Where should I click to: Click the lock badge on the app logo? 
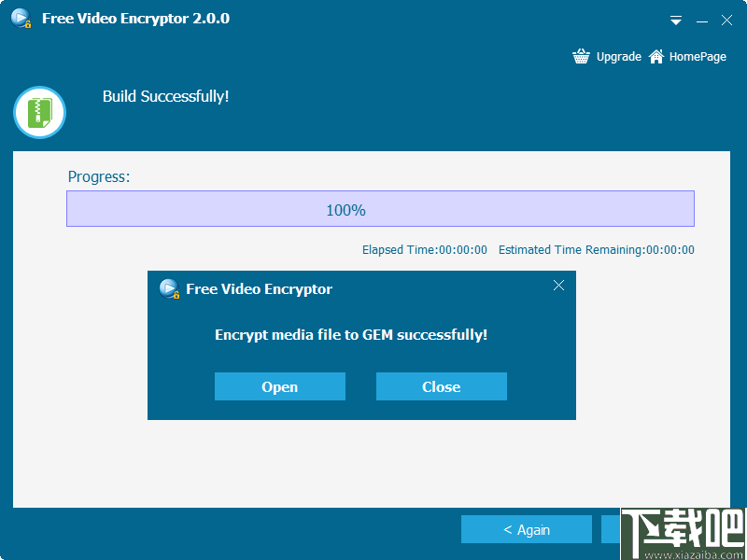tap(27, 23)
